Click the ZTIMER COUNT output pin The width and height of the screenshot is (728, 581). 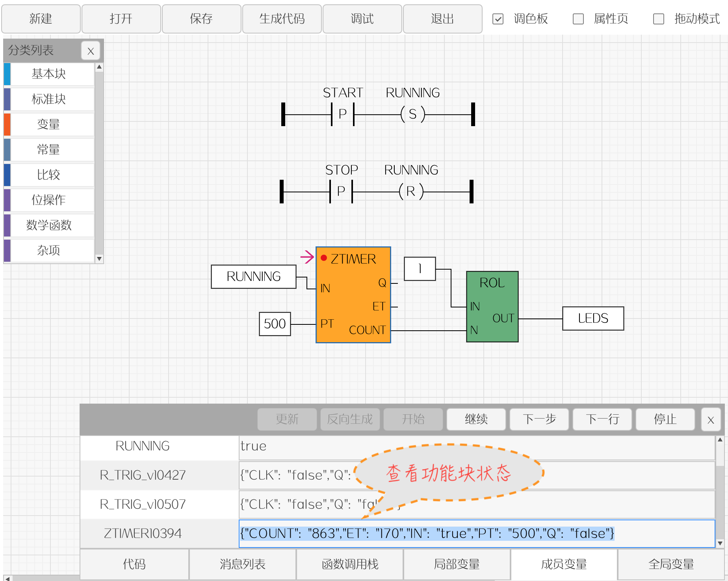coord(367,330)
